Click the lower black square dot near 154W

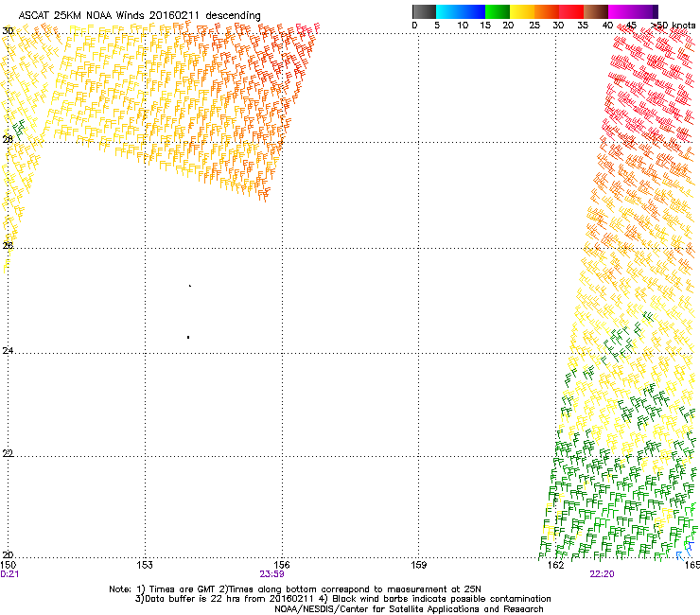[188, 337]
